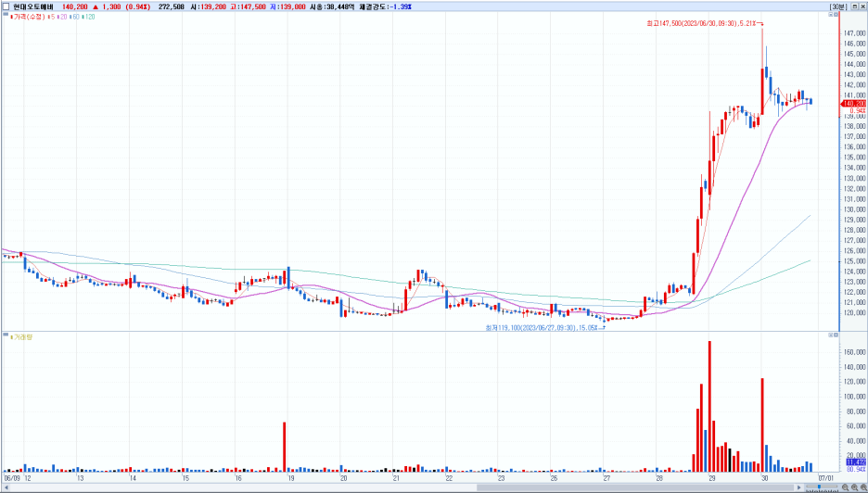868x493 pixels.
Task: Select the 120-period moving average legend
Action: 89,18
